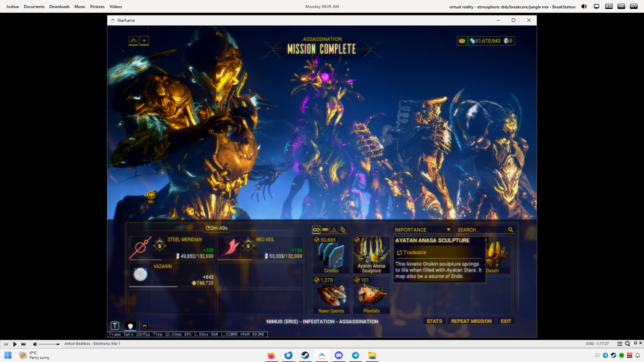Screen dimensions: 644x362
Task: Click the GPU monitor icon
Action: [634, 6]
